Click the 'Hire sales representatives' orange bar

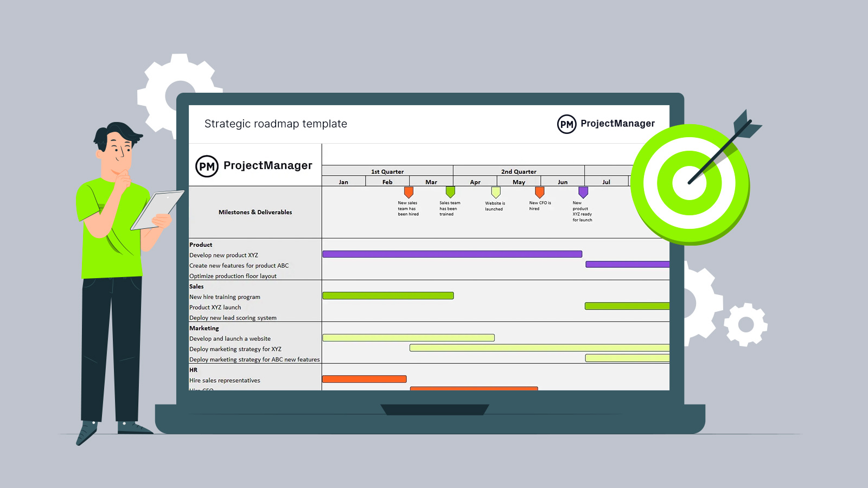pos(364,379)
